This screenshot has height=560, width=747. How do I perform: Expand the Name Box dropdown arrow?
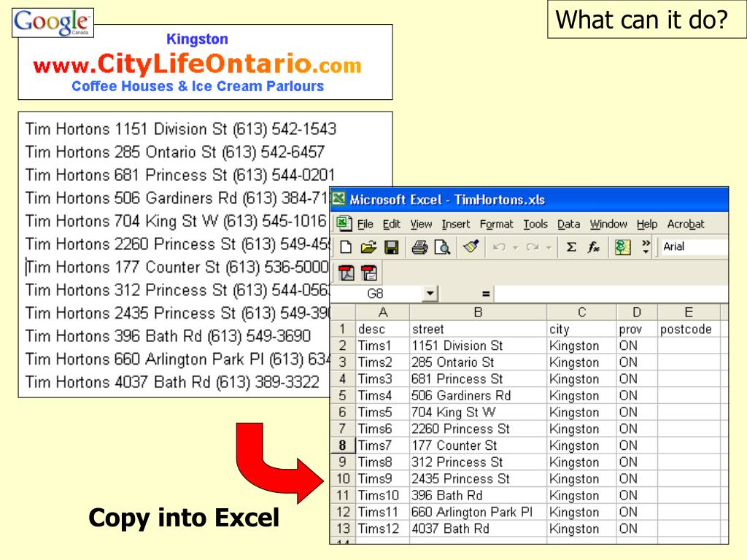pyautogui.click(x=430, y=293)
